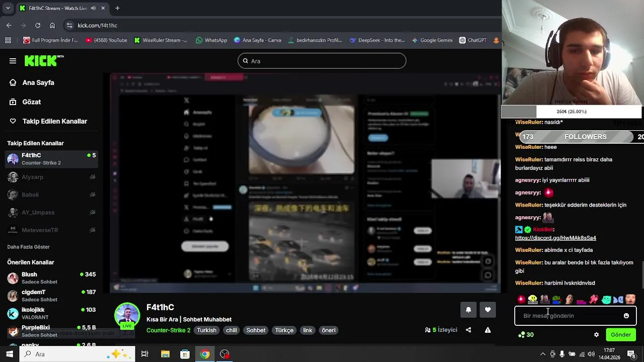The height and width of the screenshot is (362, 644).
Task: Open the AY_Umpass channel entry
Action: click(x=50, y=212)
